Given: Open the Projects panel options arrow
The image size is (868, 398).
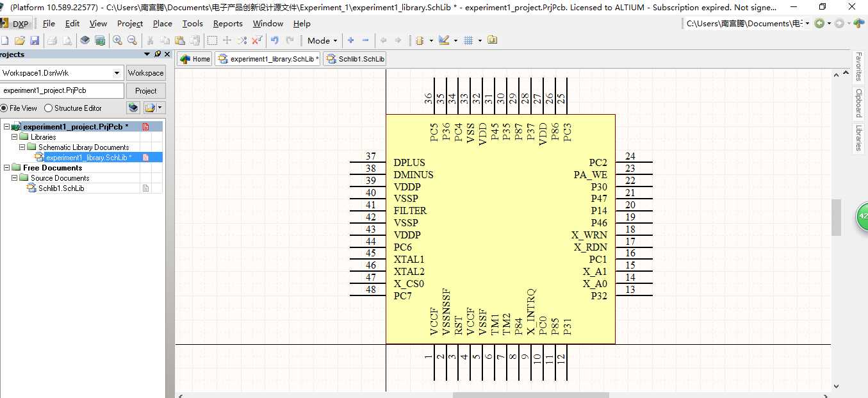Looking at the screenshot, I should (x=147, y=54).
